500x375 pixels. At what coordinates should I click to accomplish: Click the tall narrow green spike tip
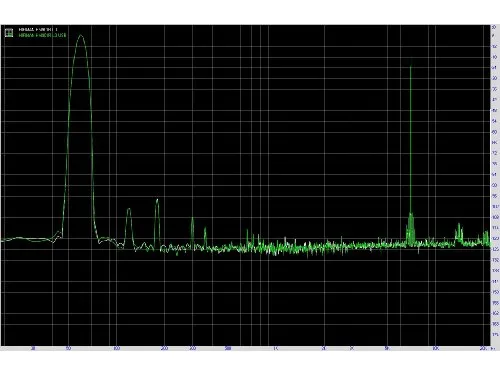click(411, 66)
